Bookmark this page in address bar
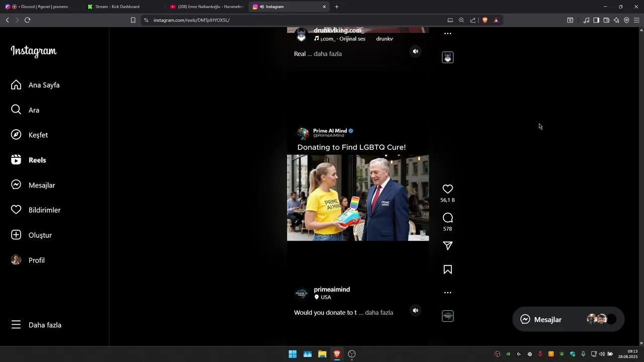 pos(133,20)
